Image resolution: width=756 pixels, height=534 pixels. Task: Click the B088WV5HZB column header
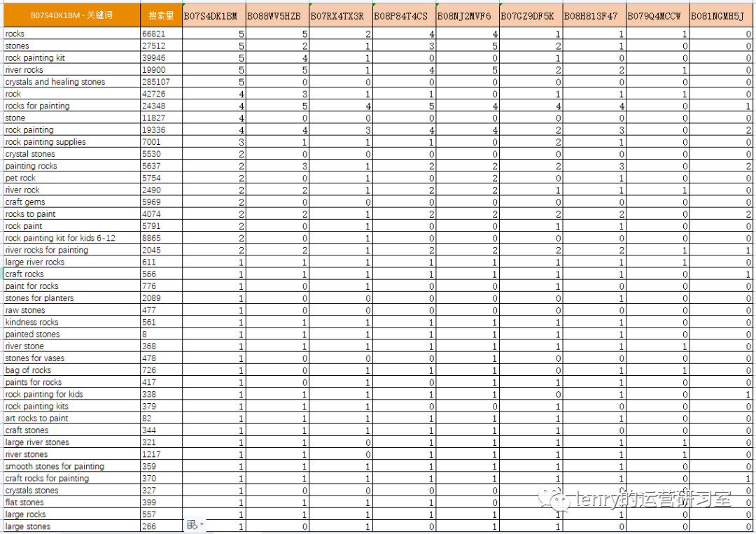(x=277, y=16)
